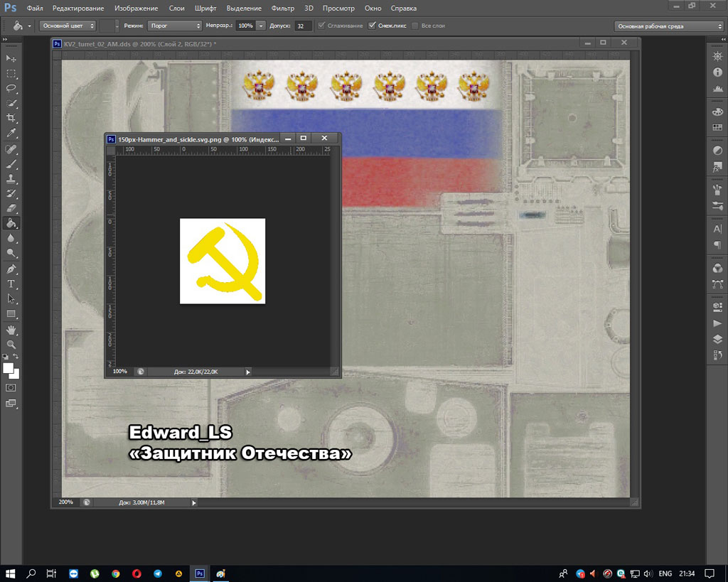Click the Допуск tolerance field
This screenshot has height=582, width=728.
(303, 26)
